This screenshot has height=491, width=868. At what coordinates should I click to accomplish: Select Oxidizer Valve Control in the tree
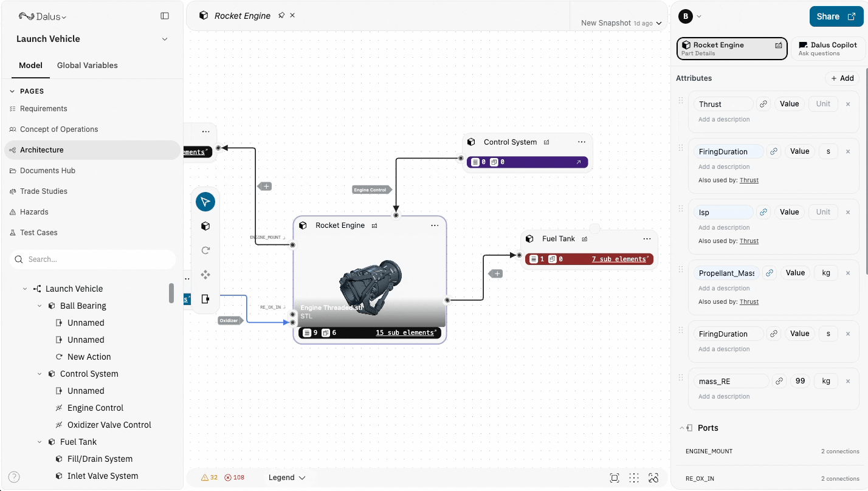pyautogui.click(x=109, y=425)
